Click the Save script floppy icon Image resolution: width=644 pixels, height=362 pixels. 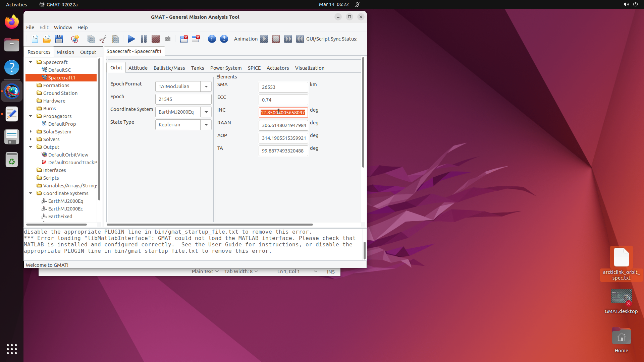point(59,39)
